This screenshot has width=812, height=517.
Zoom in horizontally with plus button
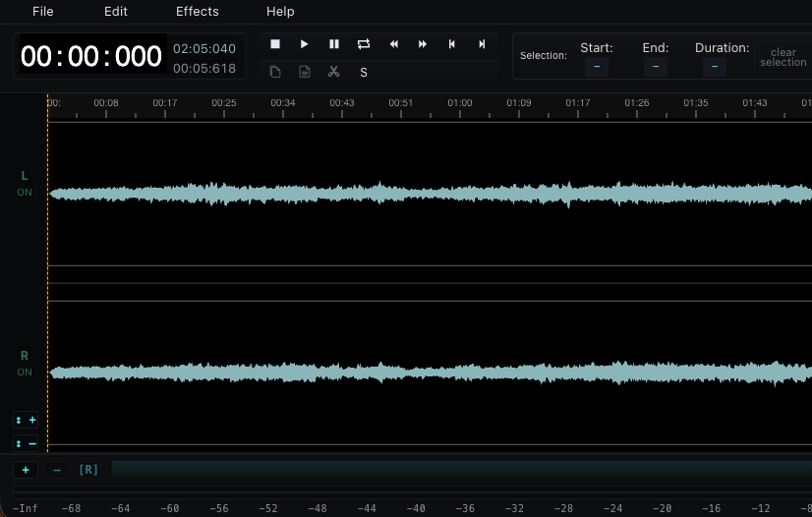pyautogui.click(x=26, y=470)
